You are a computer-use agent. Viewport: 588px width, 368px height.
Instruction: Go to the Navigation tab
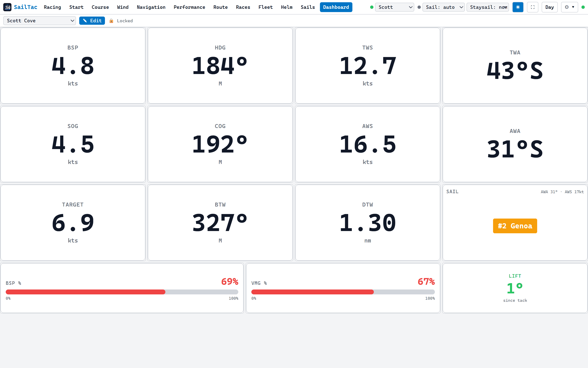tap(151, 7)
